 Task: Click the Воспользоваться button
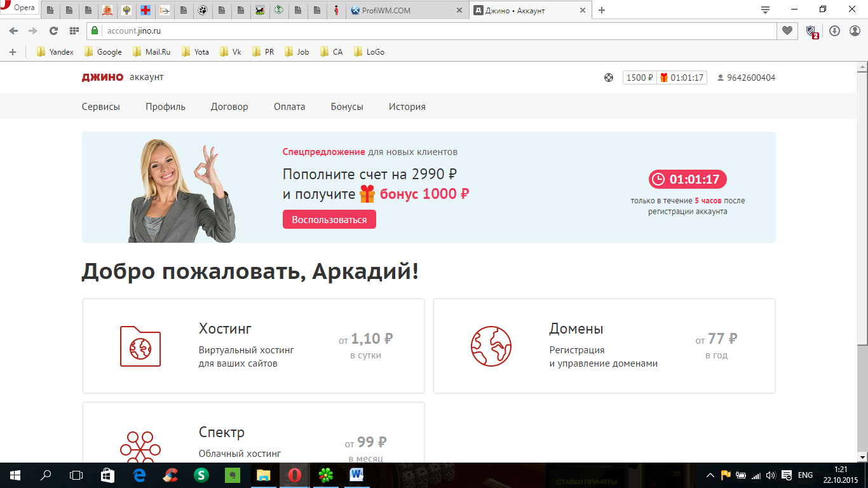click(x=329, y=220)
